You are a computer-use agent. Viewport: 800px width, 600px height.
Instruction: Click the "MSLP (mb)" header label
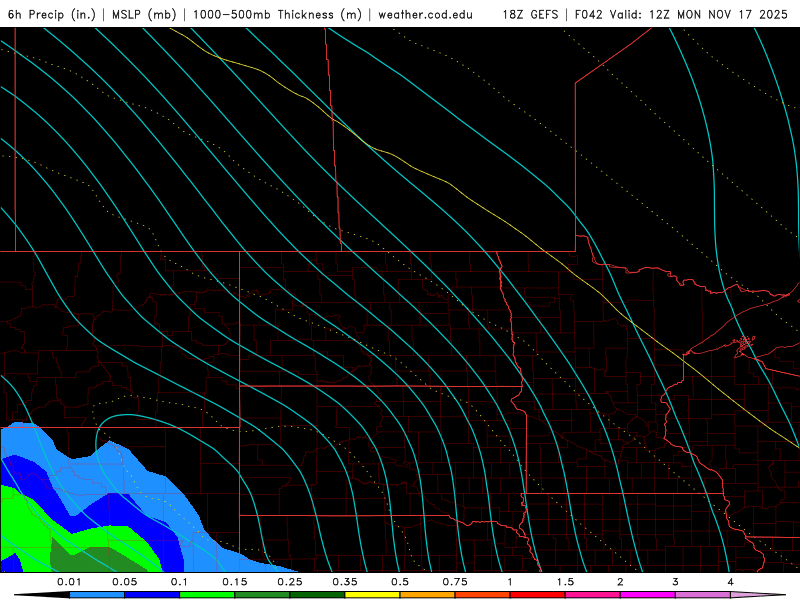[144, 14]
